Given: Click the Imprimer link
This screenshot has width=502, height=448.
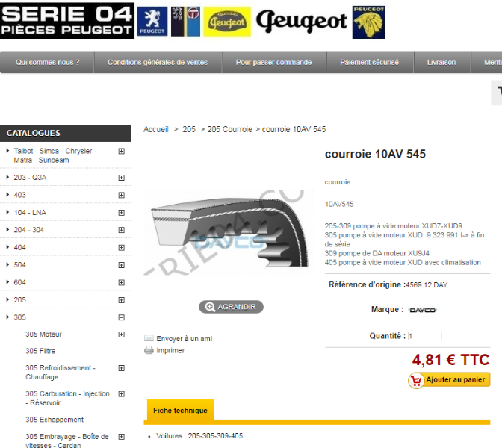Looking at the screenshot, I should 170,350.
